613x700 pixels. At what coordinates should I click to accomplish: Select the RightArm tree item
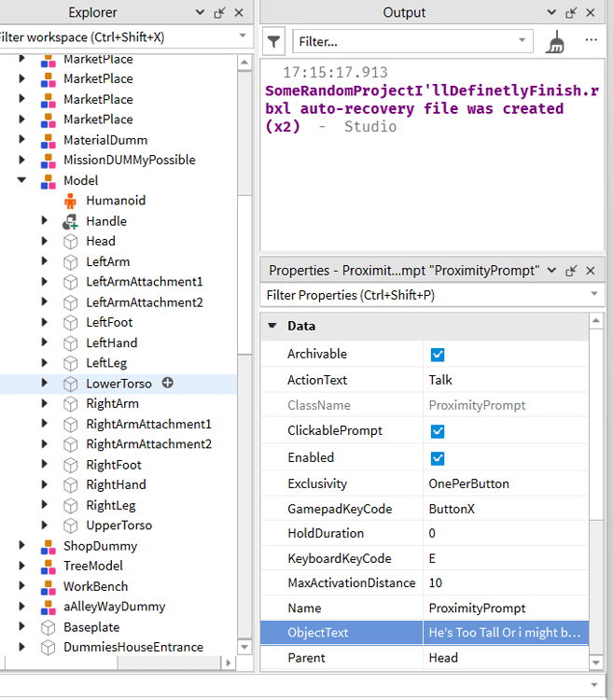112,403
